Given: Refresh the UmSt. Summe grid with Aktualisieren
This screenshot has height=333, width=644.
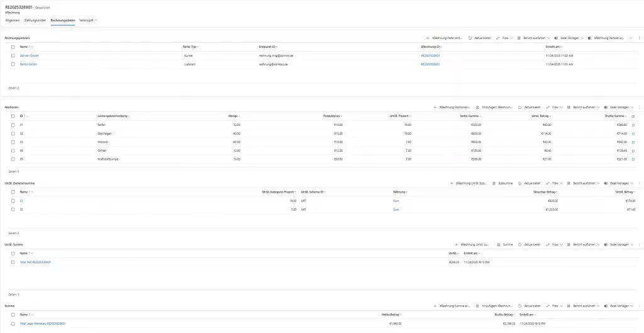Looking at the screenshot, I should (530, 244).
